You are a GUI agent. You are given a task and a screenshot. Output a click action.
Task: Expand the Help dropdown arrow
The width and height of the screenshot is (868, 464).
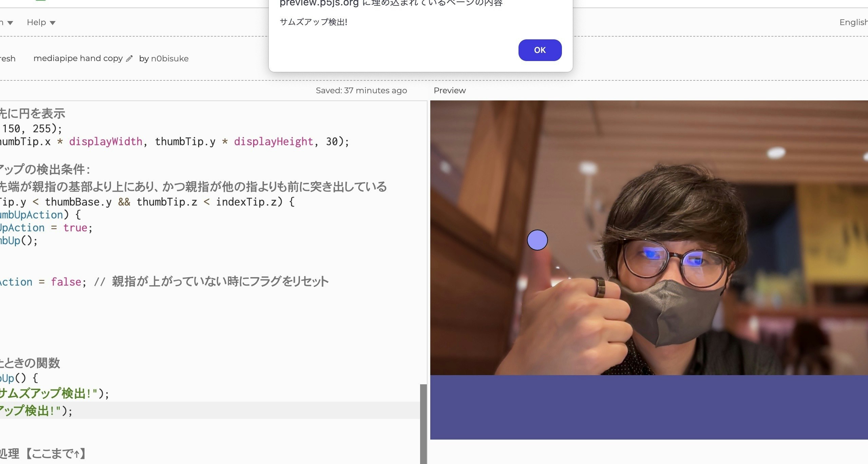point(53,23)
